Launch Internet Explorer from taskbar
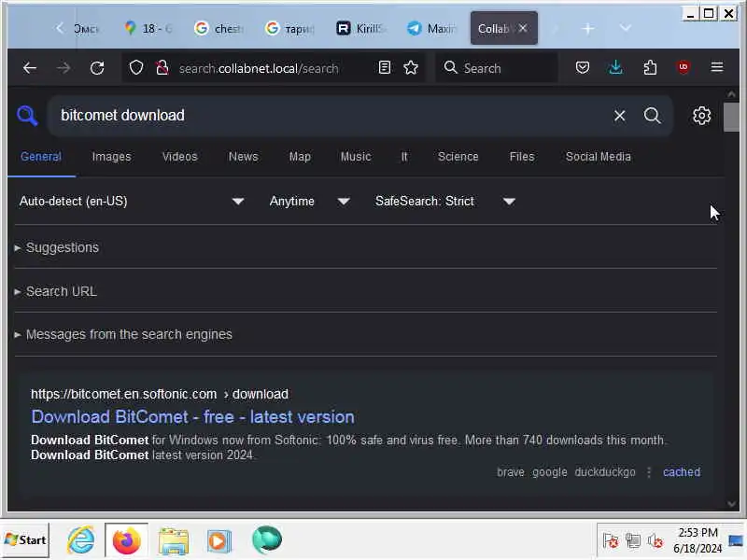The image size is (747, 560). (x=81, y=540)
